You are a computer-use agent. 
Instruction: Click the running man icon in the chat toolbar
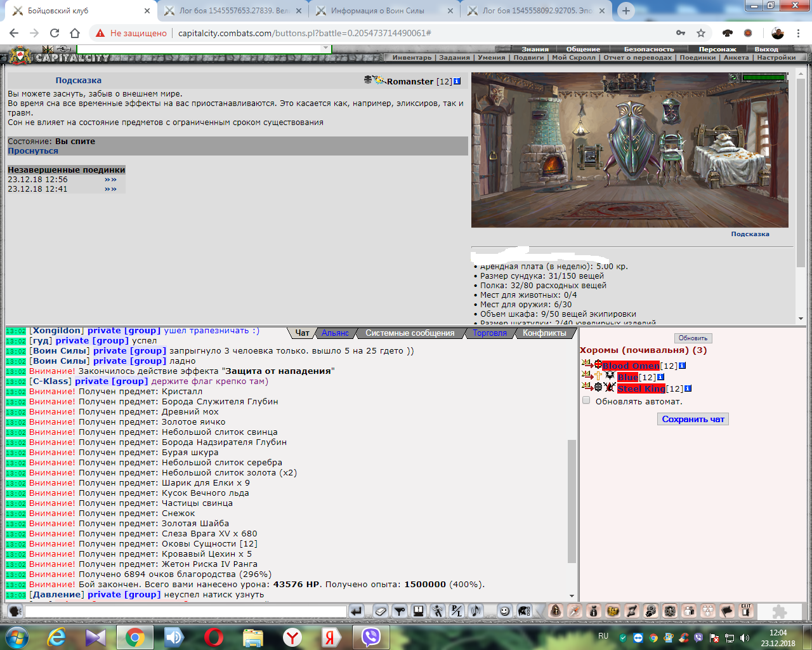(437, 611)
